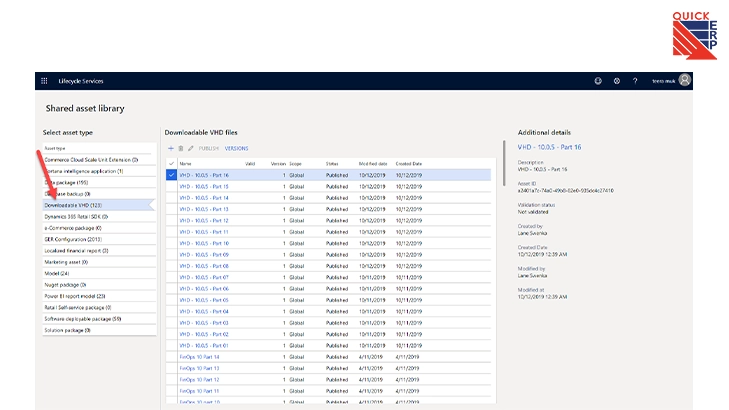The height and width of the screenshot is (410, 729).
Task: Open FinOps 10 Part 11 file link
Action: coord(199,391)
